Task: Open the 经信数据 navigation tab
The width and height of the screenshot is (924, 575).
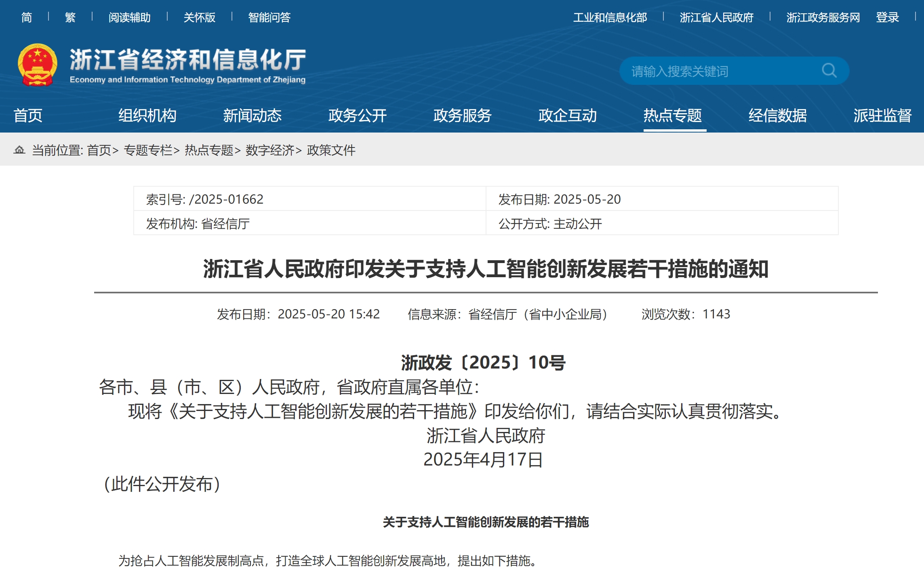Action: click(777, 116)
